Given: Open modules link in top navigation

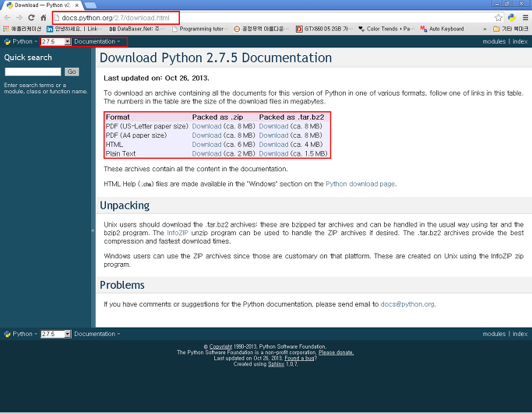Looking at the screenshot, I should (x=494, y=41).
